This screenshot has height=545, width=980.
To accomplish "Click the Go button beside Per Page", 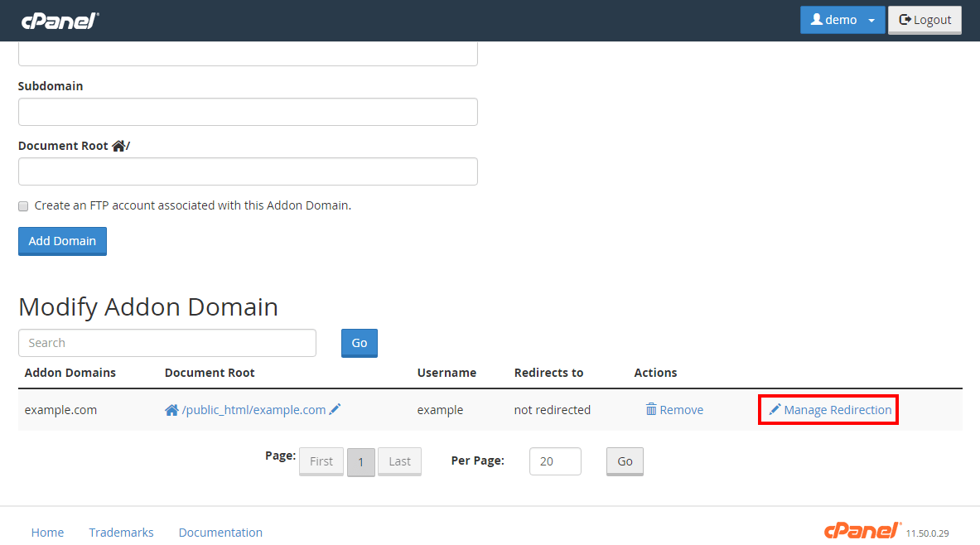I will click(x=625, y=461).
